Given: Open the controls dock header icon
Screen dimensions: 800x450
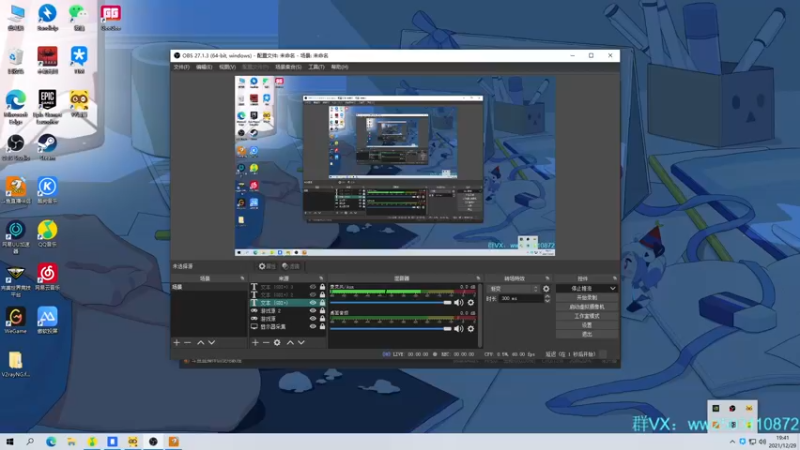Looking at the screenshot, I should click(614, 278).
